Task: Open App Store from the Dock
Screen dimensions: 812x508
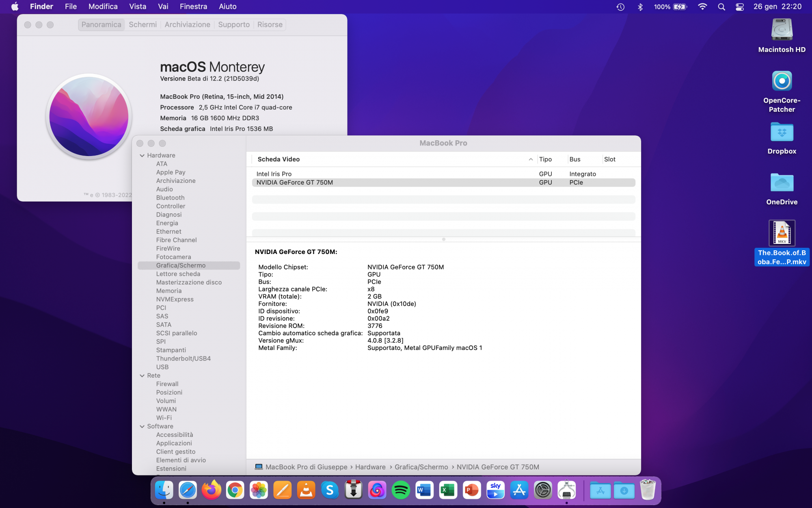Action: click(519, 490)
